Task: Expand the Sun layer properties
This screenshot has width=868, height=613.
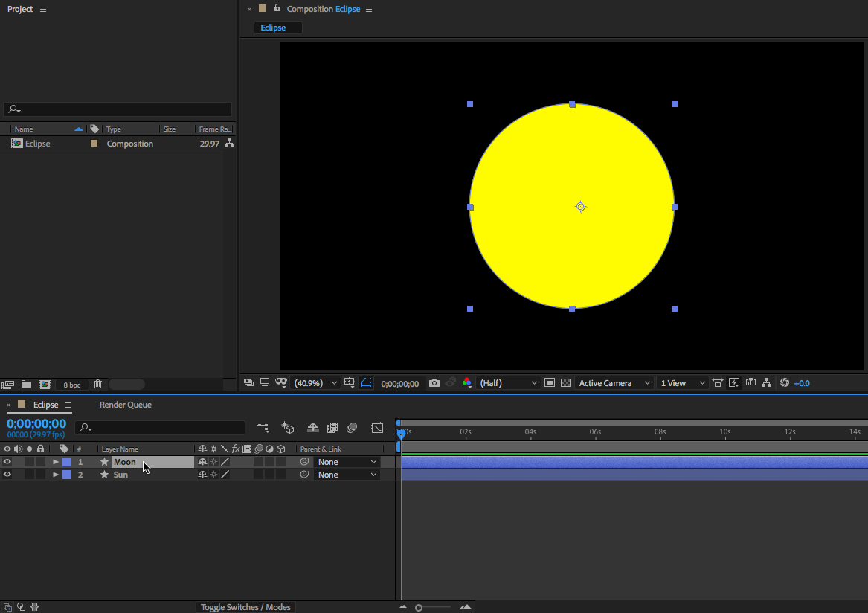Action: coord(56,475)
